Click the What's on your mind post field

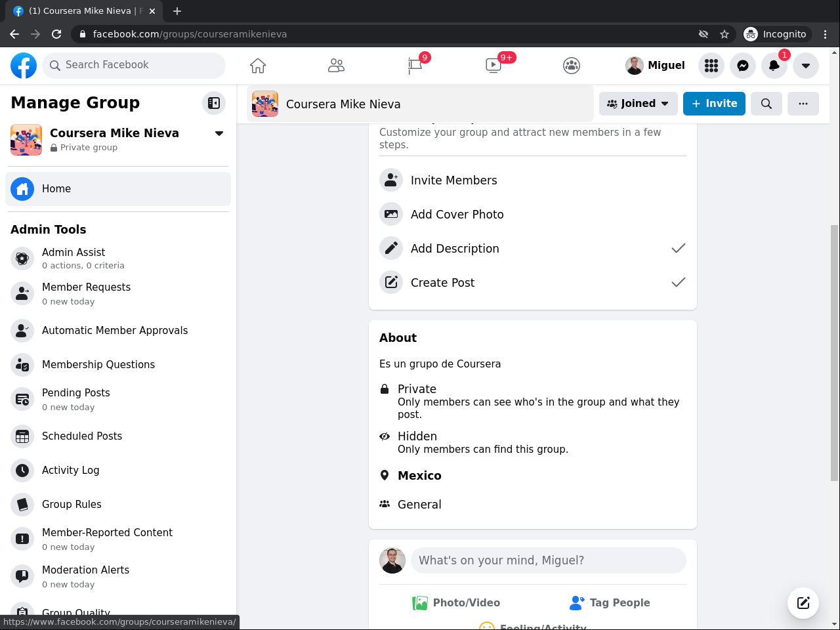pos(549,560)
